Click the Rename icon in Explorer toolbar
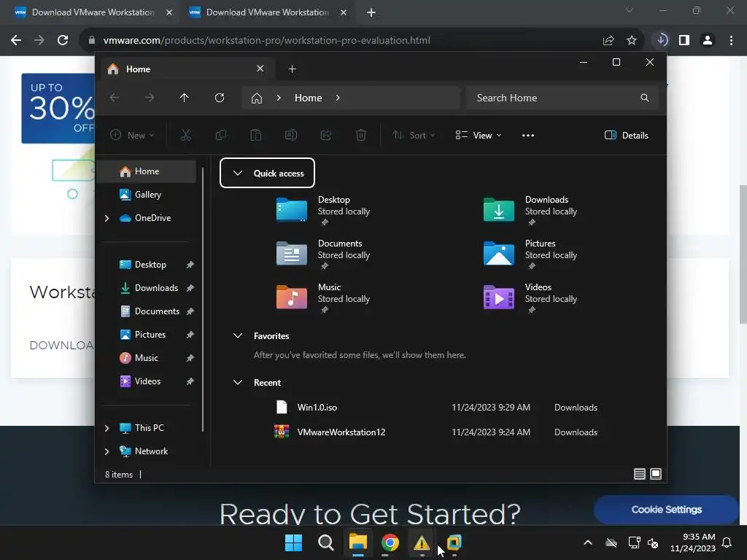Screen dimensions: 747x560 tap(291, 135)
